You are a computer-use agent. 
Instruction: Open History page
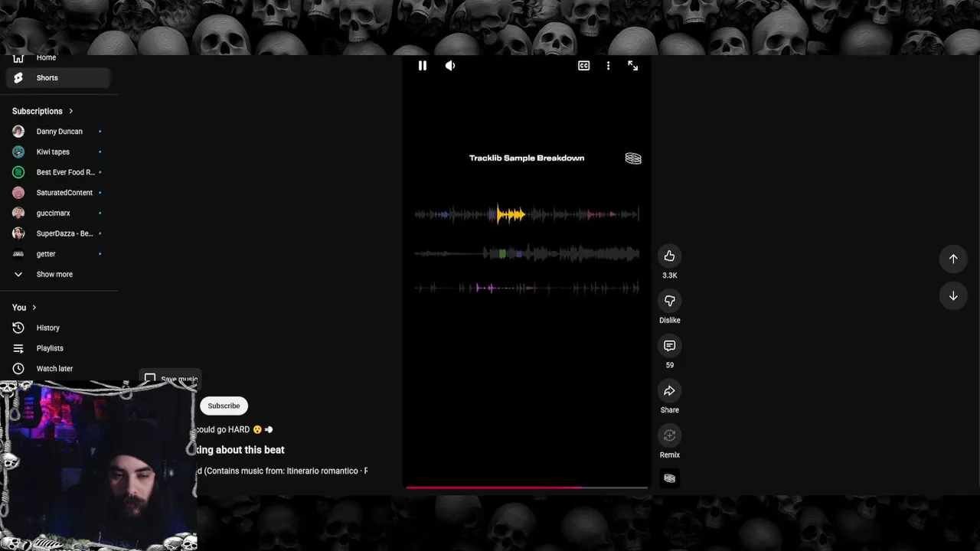(x=58, y=328)
